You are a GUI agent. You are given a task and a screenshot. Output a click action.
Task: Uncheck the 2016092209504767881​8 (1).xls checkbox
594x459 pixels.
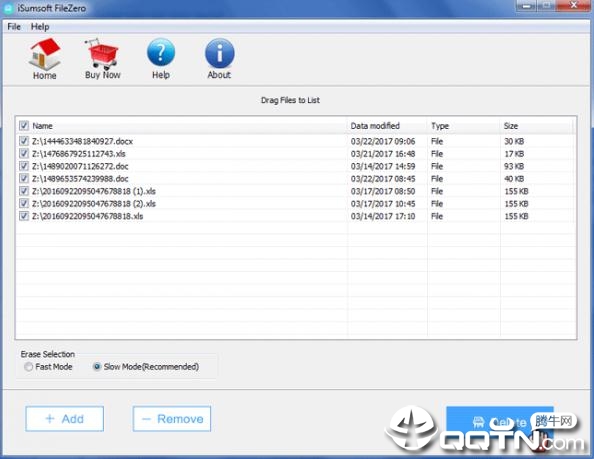click(24, 191)
